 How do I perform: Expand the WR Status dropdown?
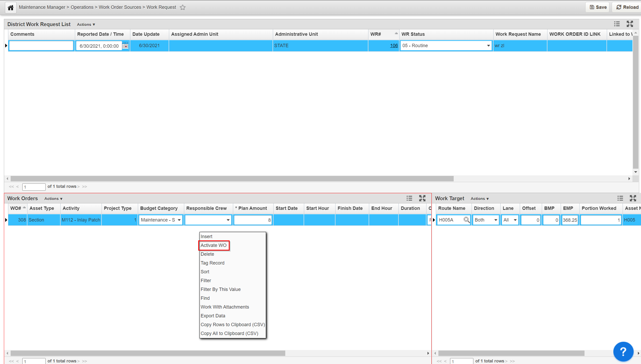click(x=488, y=46)
